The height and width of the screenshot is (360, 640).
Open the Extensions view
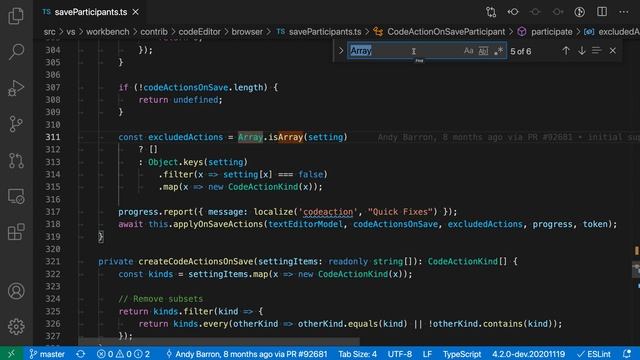tap(16, 232)
